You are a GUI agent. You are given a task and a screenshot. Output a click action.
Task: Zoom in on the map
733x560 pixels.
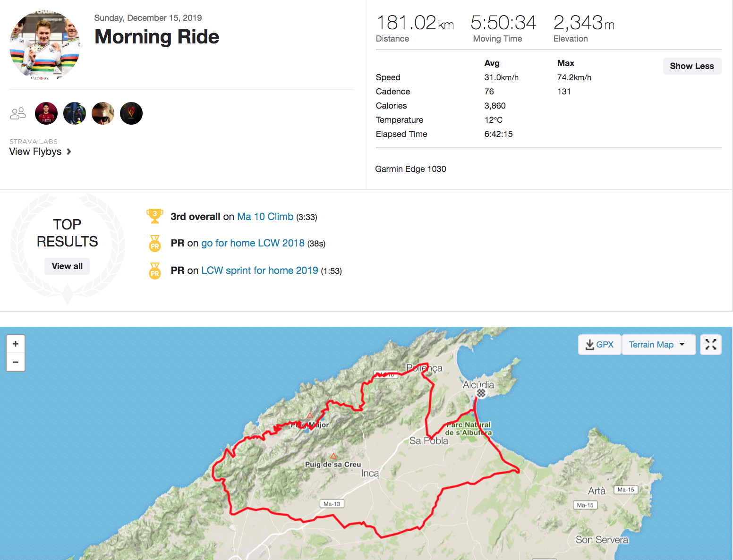coord(16,344)
